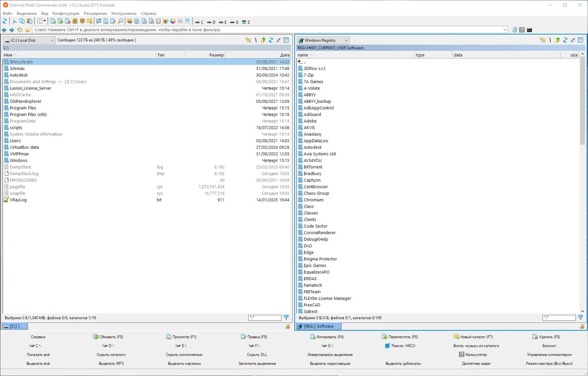Click the right panel filter funnel icon
588x376 pixels.
(x=581, y=318)
